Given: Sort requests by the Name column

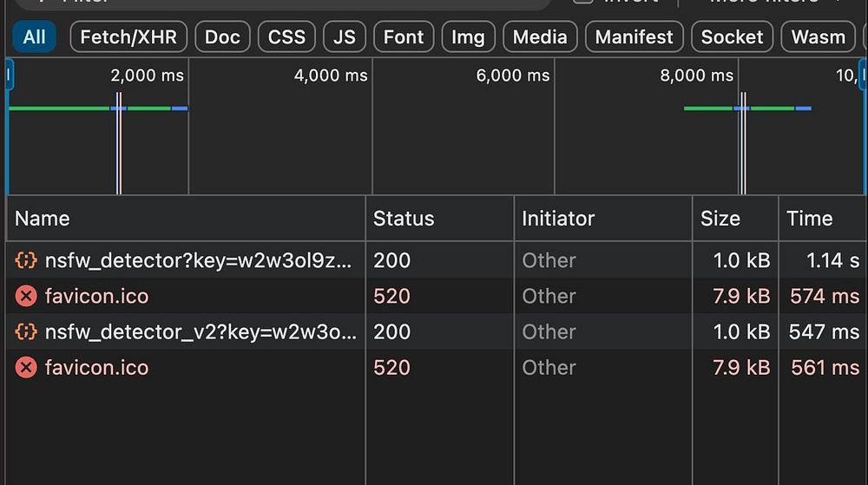Looking at the screenshot, I should pos(43,219).
